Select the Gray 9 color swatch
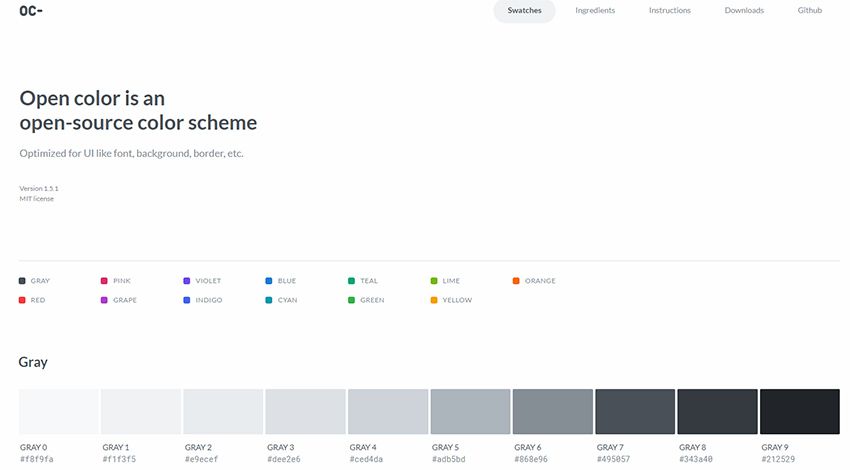 [799, 411]
